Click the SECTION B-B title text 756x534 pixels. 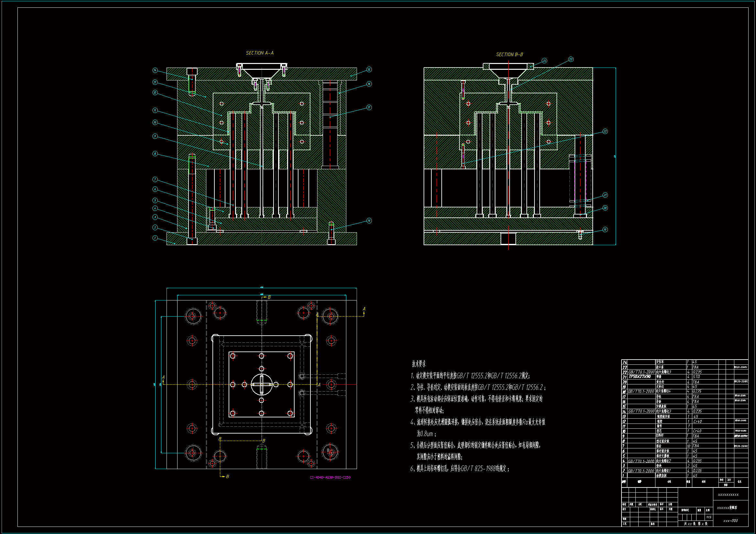[x=509, y=55]
